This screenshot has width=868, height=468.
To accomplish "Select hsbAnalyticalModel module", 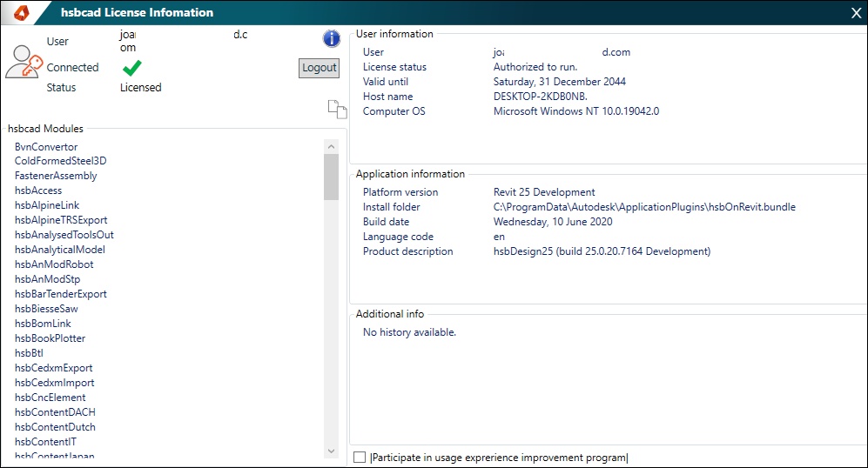I will tap(60, 250).
